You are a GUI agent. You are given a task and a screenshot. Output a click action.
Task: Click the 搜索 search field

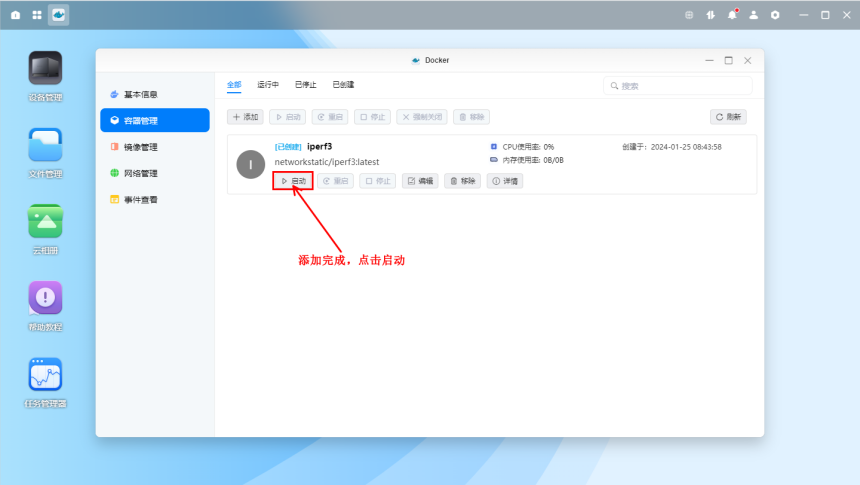coord(678,86)
